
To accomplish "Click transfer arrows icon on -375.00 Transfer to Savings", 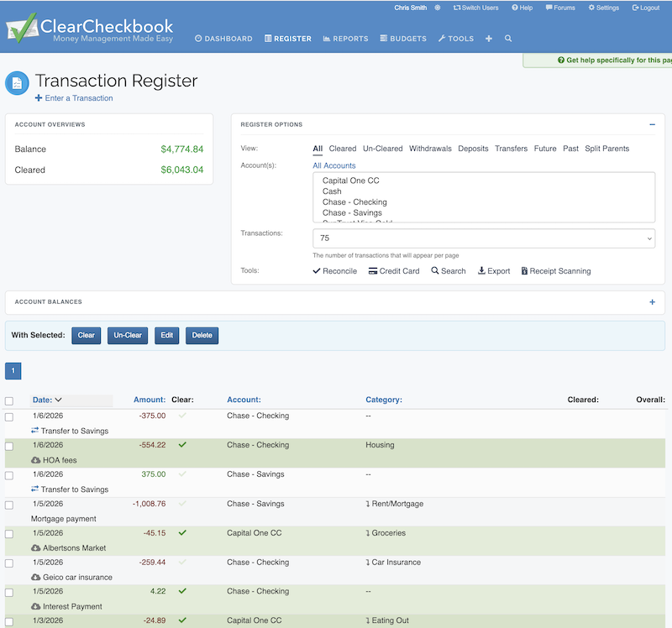I will pyautogui.click(x=35, y=430).
